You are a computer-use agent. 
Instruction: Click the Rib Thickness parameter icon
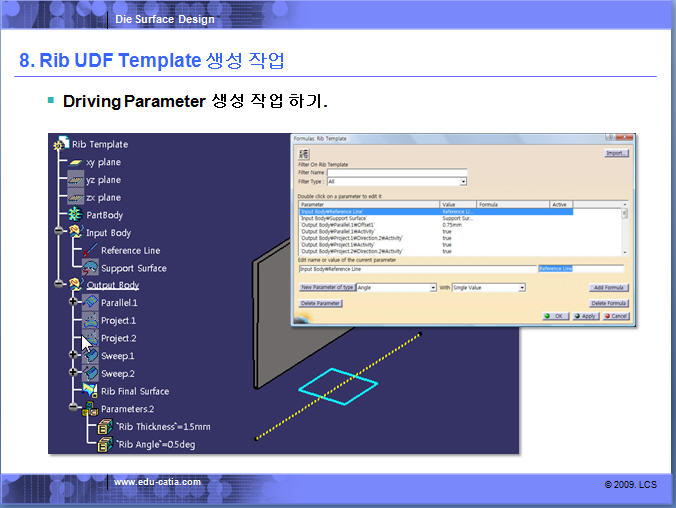(103, 427)
